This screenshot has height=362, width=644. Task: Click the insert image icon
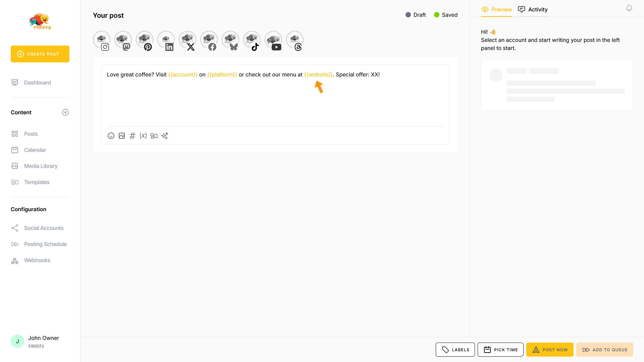[x=122, y=136]
